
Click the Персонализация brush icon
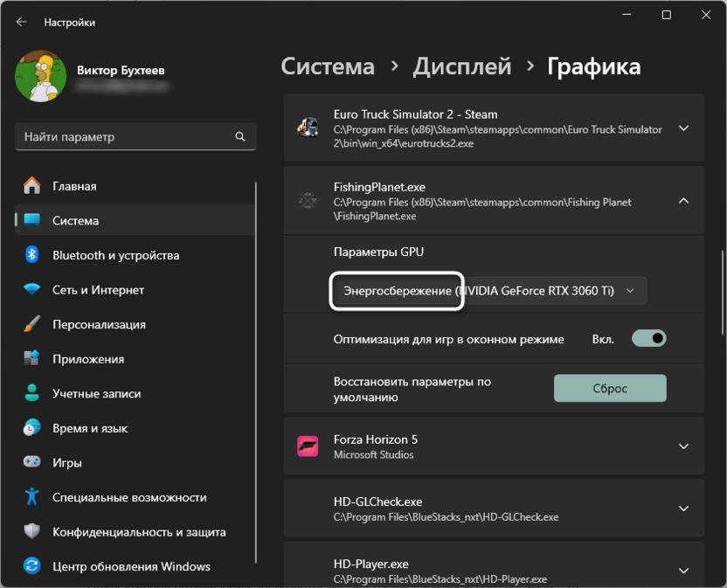tap(33, 323)
